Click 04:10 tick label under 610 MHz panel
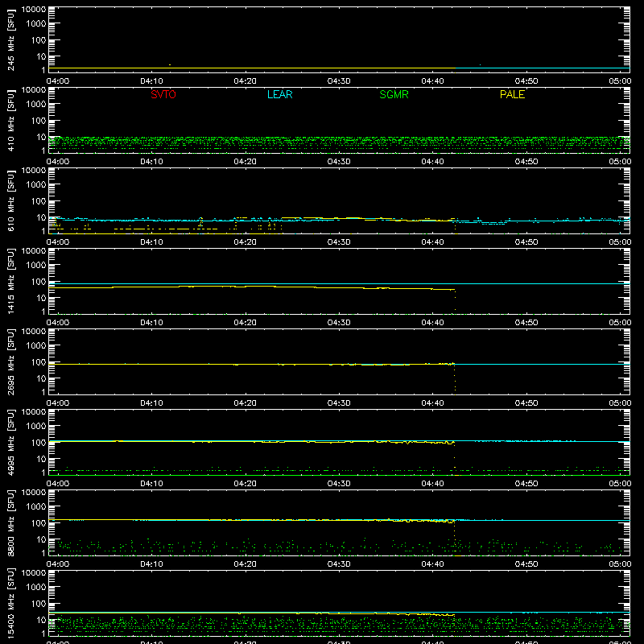 coord(151,242)
